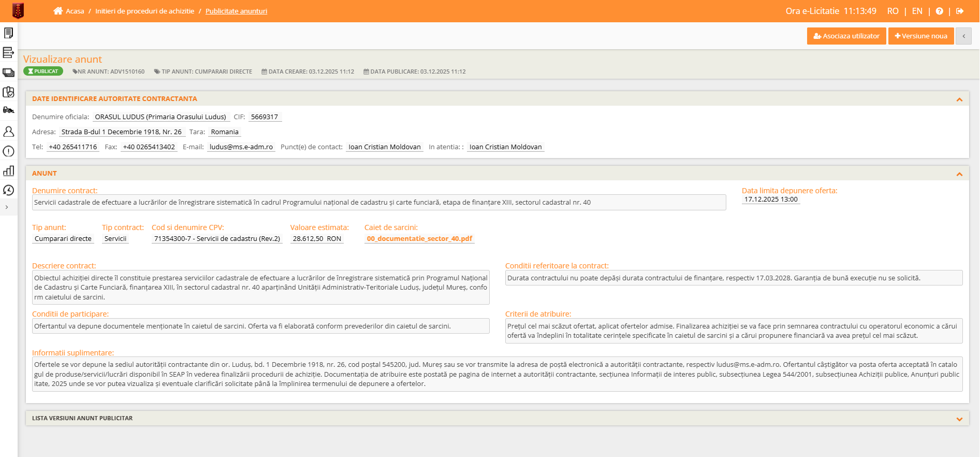Click the help question mark icon
The height and width of the screenshot is (457, 980).
pos(939,11)
